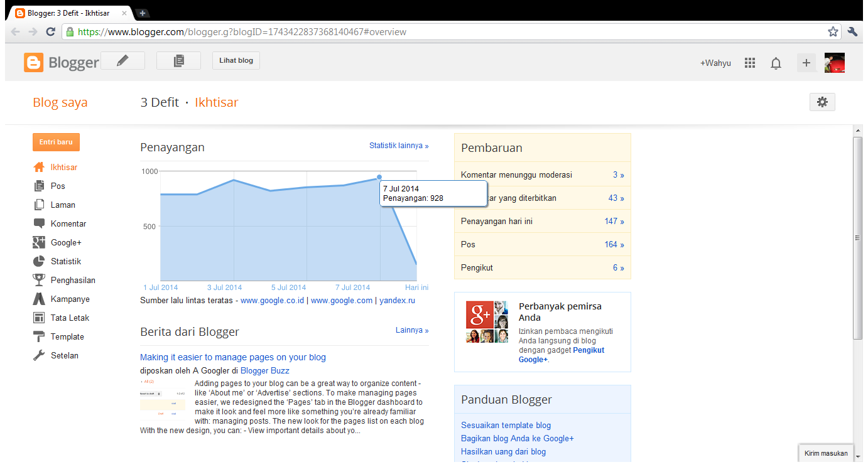Open www.google.com traffic source link
868x467 pixels.
(x=342, y=301)
